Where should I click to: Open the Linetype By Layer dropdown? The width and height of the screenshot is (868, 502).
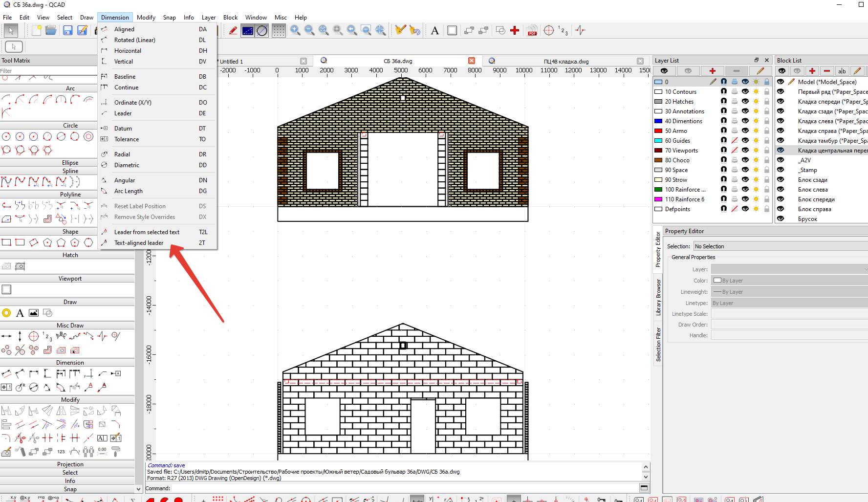coord(789,303)
